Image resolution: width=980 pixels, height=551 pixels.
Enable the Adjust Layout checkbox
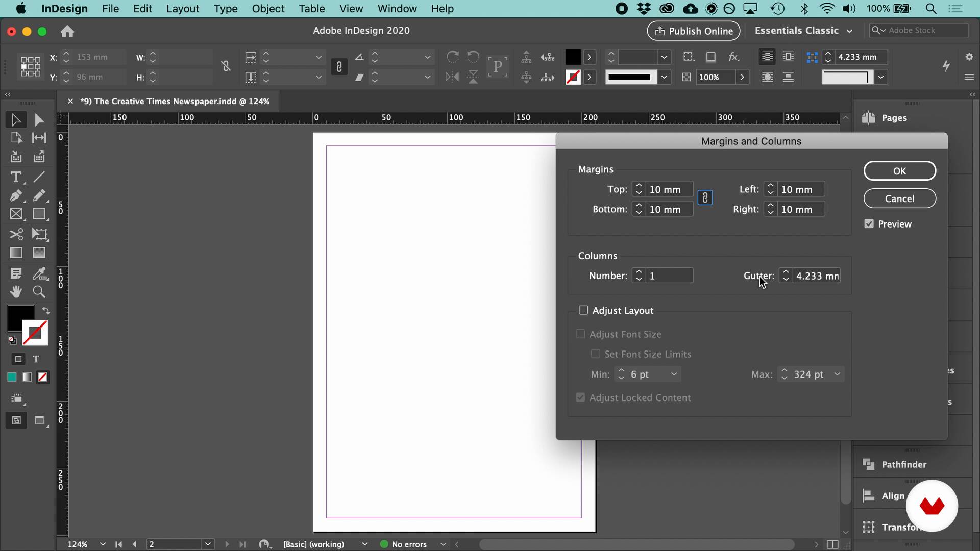(x=583, y=310)
